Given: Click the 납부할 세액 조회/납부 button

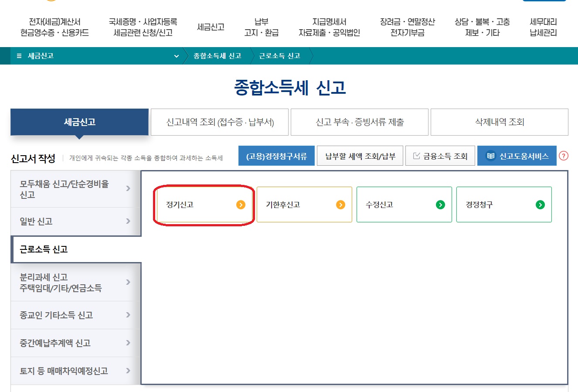Looking at the screenshot, I should click(x=360, y=155).
